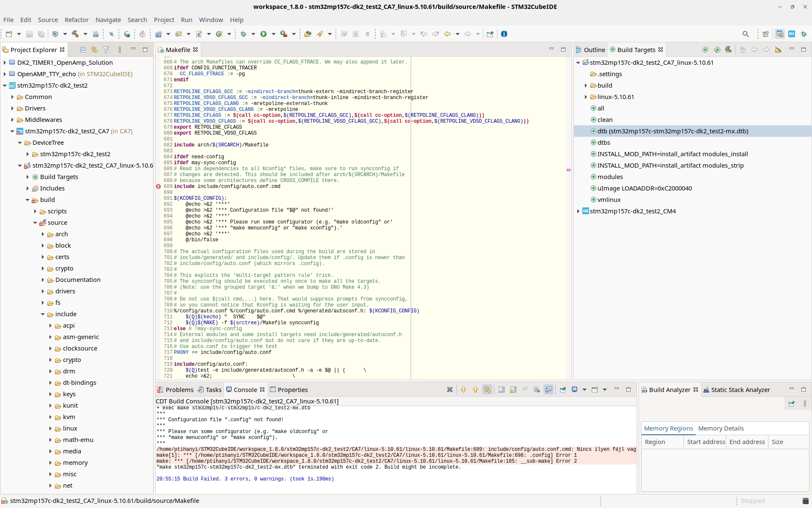Click the next error down-arrow in Console
Screen dimensions: 812x508
point(464,389)
